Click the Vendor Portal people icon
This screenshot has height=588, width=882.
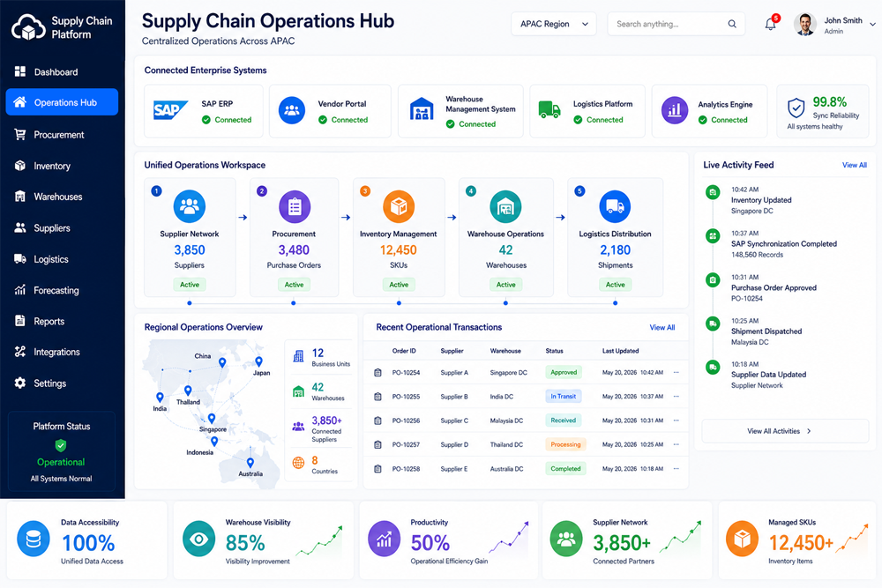(292, 111)
